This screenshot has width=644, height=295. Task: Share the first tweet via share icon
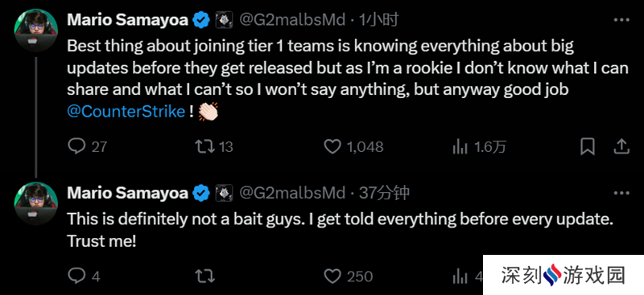(621, 146)
